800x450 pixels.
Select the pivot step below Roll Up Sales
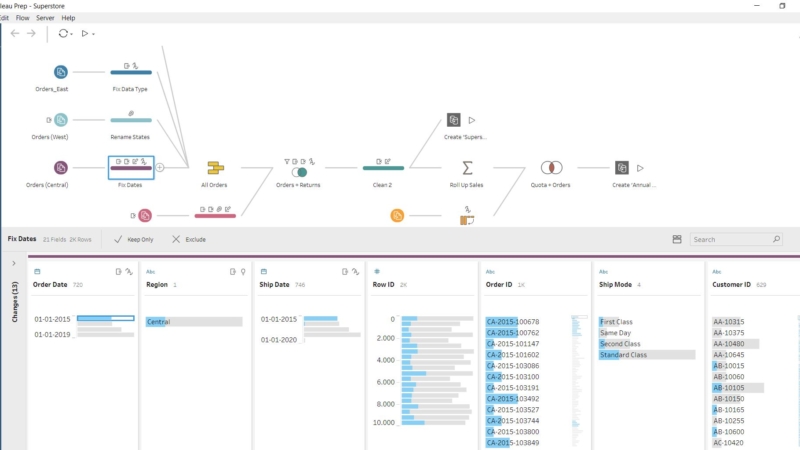tap(467, 220)
